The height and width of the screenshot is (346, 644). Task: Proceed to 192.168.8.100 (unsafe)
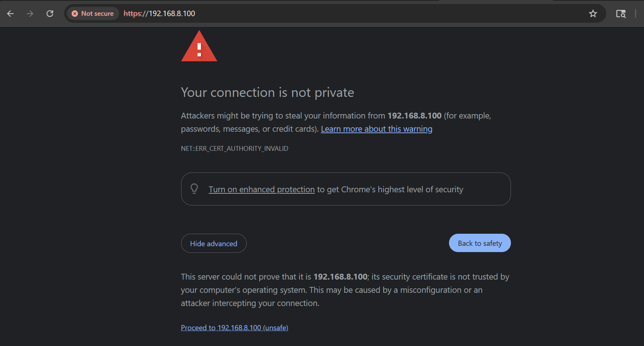[235, 328]
